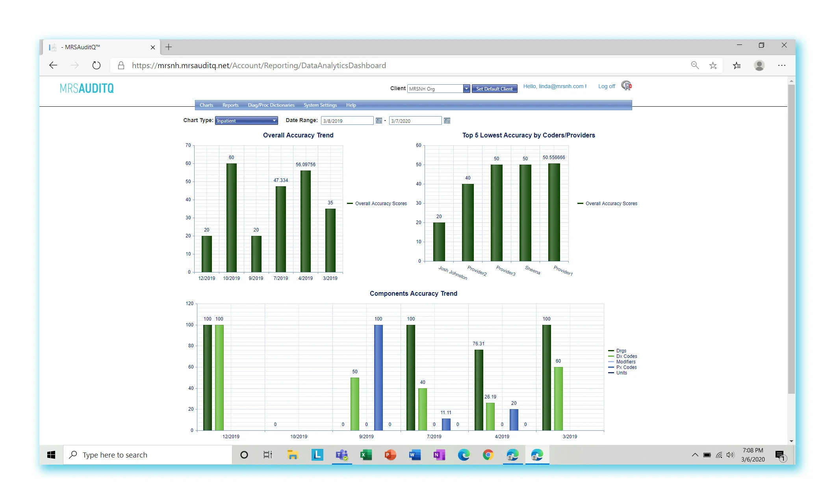Click the browser back arrow
Screen dimensions: 835x504
[x=53, y=65]
